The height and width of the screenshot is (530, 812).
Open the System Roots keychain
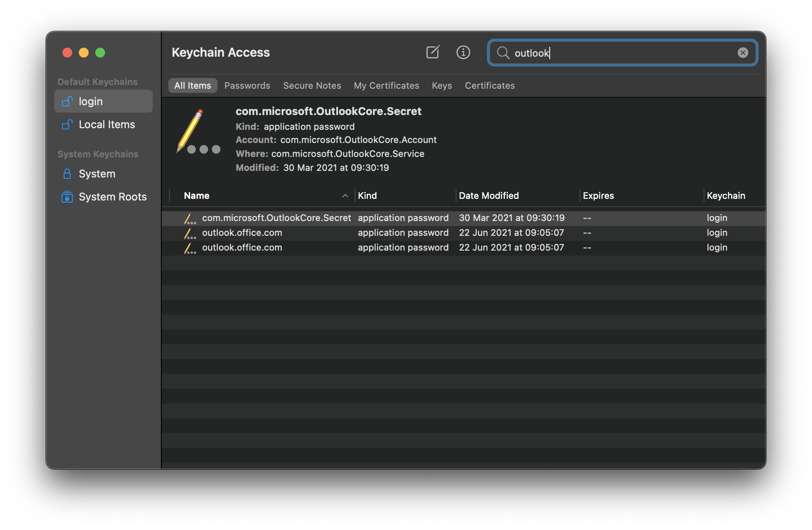click(103, 196)
